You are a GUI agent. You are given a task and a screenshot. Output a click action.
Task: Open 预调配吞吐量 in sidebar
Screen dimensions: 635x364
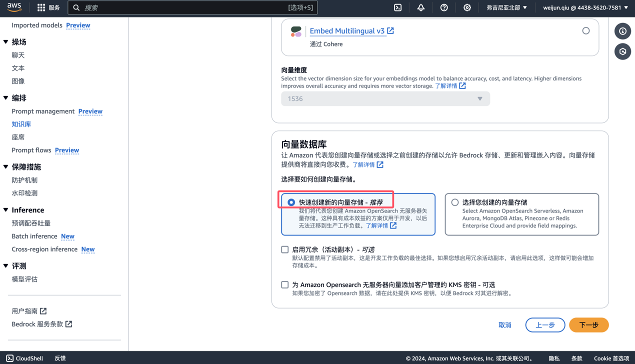pyautogui.click(x=31, y=223)
